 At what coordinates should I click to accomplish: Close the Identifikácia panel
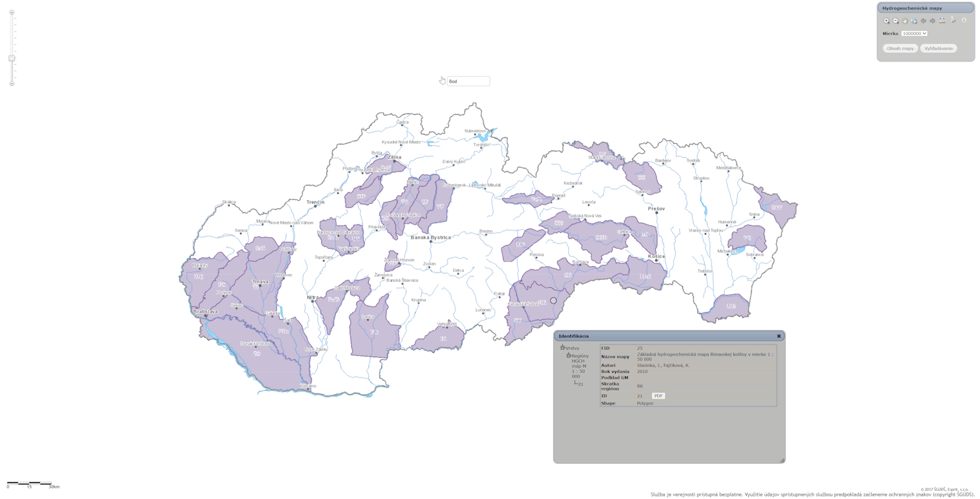coord(779,336)
